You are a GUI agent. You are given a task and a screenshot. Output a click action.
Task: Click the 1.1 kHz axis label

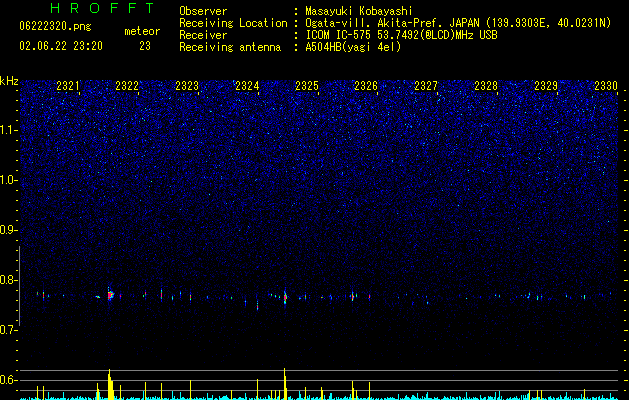pyautogui.click(x=9, y=130)
